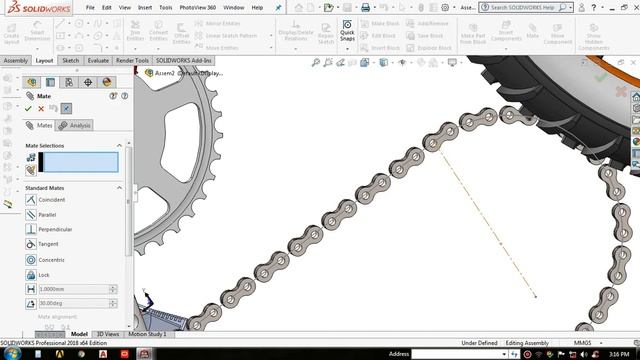Open the Tools menu
This screenshot has height=360, width=640.
click(165, 7)
